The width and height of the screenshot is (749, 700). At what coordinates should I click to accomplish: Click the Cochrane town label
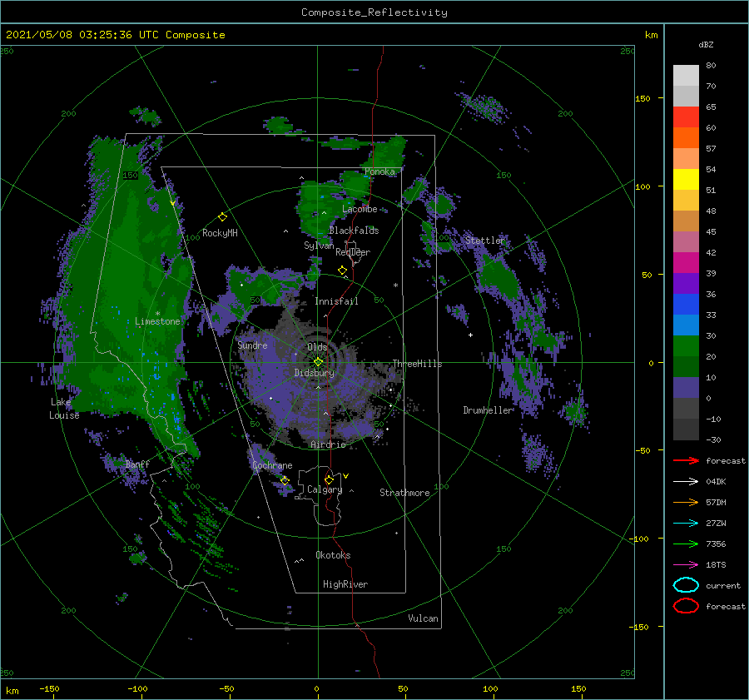[x=272, y=465]
